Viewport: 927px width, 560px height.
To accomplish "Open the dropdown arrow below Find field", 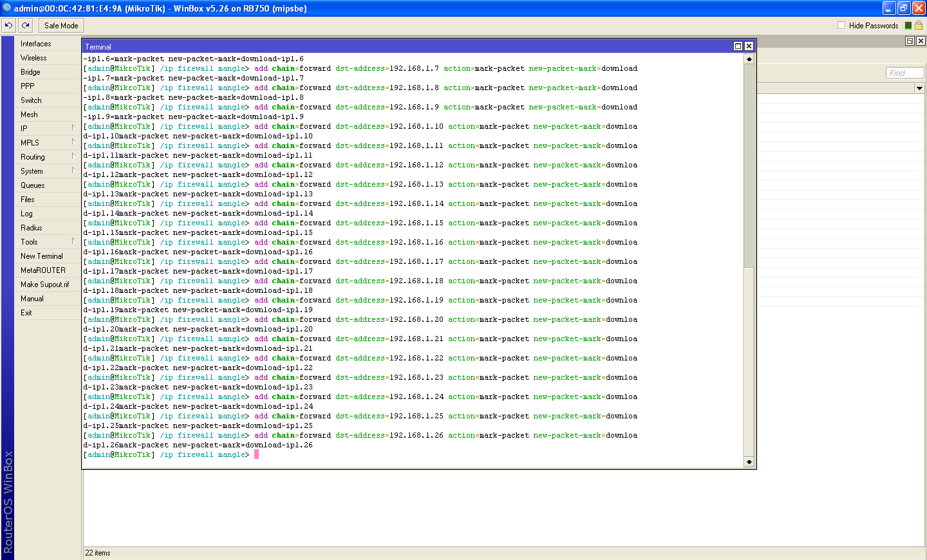I will click(x=919, y=88).
